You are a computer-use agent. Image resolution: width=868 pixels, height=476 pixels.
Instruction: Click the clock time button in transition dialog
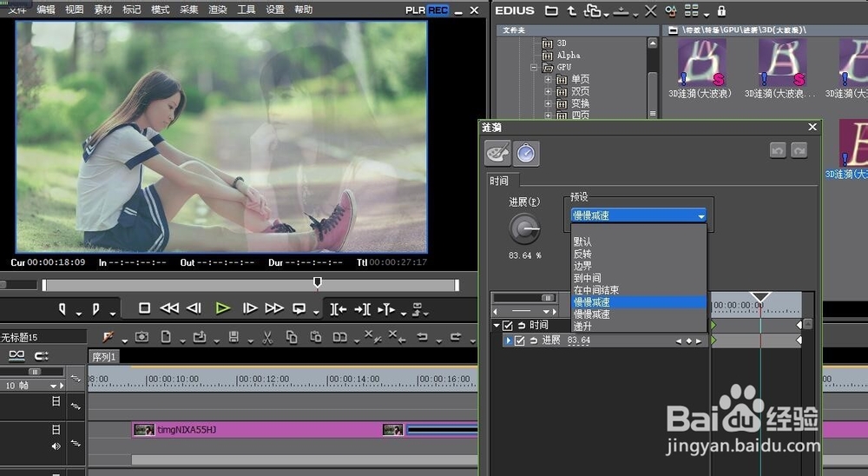(x=526, y=153)
